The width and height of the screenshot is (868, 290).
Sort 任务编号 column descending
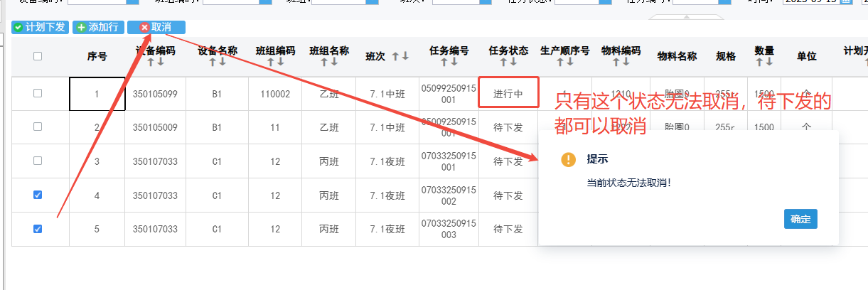pos(454,63)
